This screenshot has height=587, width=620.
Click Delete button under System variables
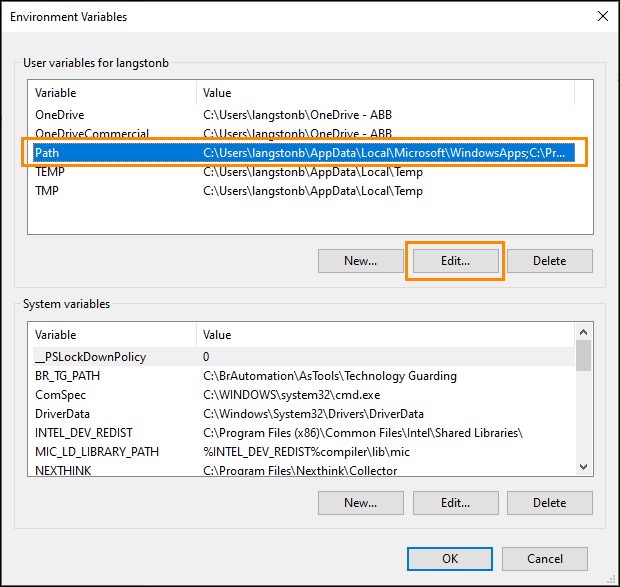point(549,503)
